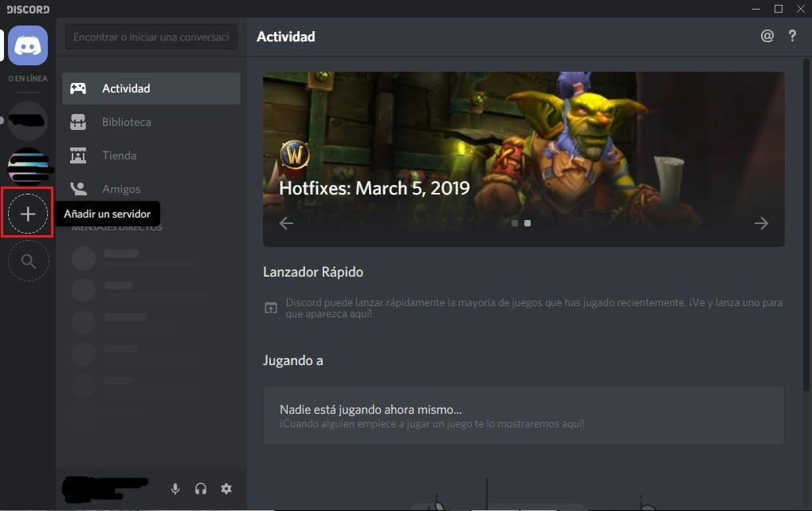This screenshot has width=812, height=511.
Task: Click the Discord wordmark in title bar
Action: (28, 10)
